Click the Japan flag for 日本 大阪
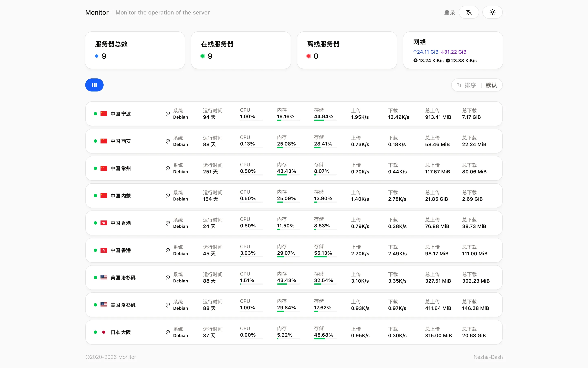Image resolution: width=588 pixels, height=368 pixels. 104,332
